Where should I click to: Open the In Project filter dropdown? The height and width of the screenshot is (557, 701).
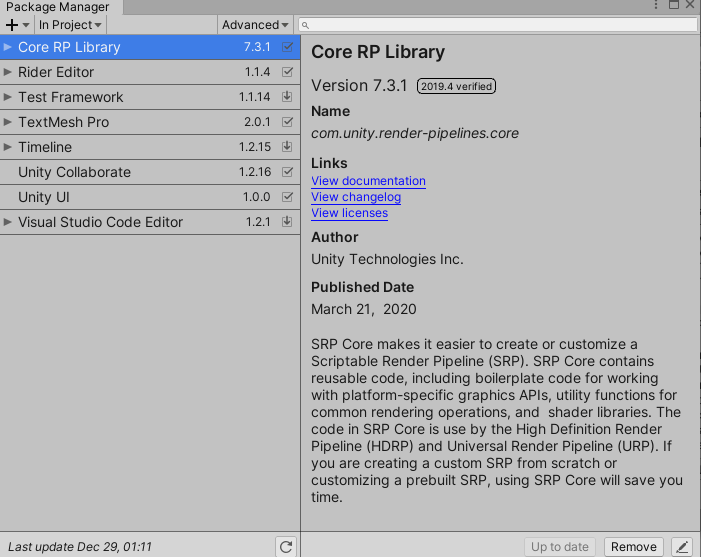coord(70,25)
